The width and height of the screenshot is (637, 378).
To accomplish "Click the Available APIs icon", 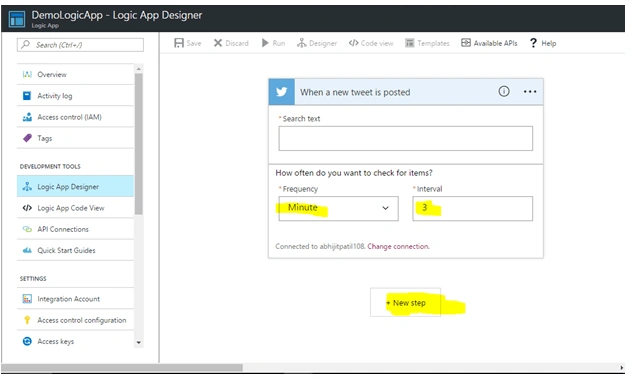I will point(466,43).
